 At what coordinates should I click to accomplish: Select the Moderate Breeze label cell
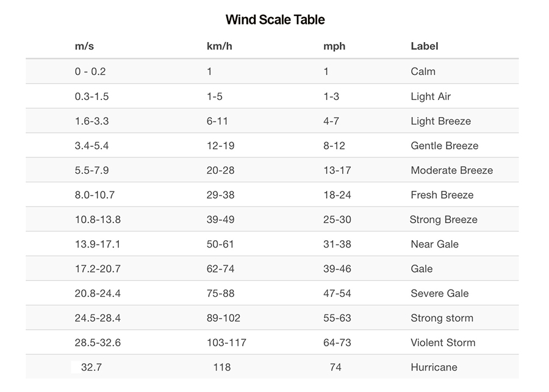451,171
